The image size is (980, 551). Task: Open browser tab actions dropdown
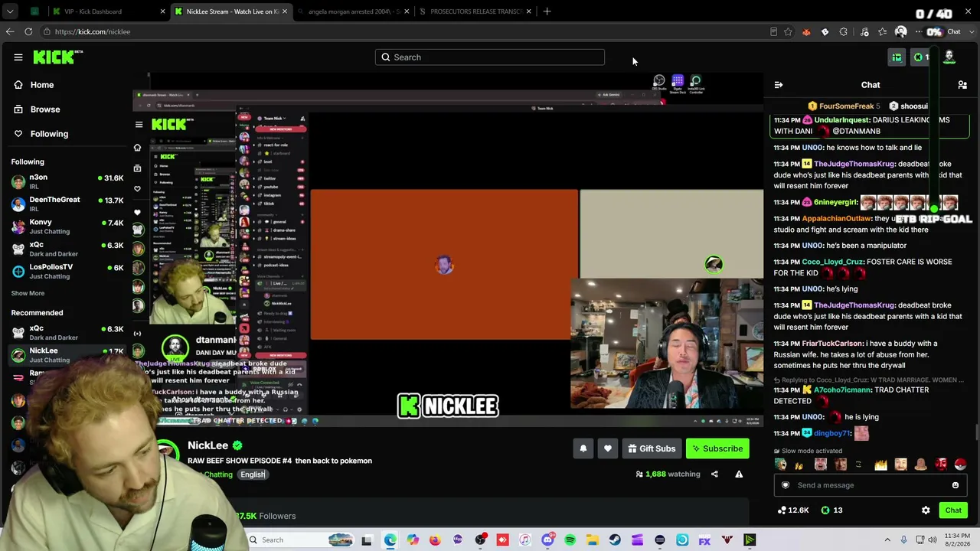click(x=11, y=11)
